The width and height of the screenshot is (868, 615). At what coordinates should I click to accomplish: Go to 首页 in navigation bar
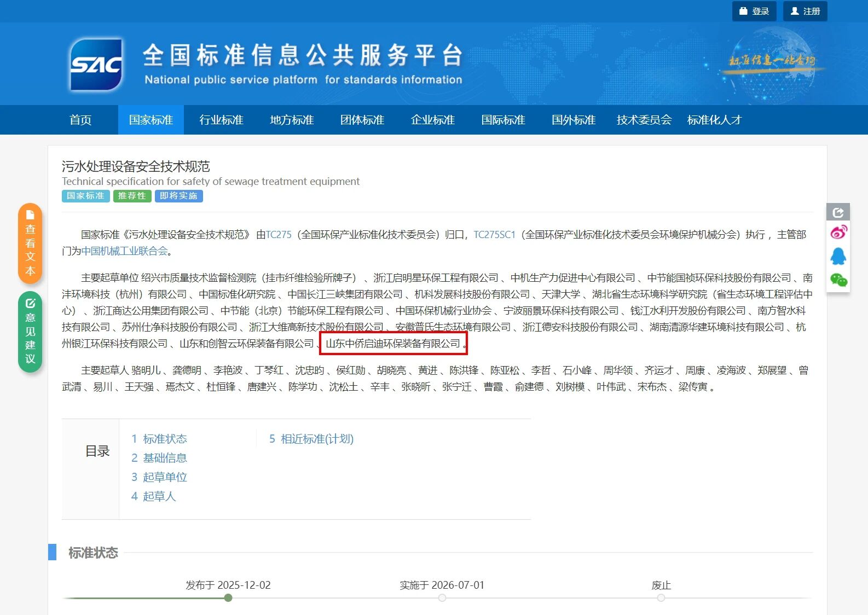coord(80,120)
